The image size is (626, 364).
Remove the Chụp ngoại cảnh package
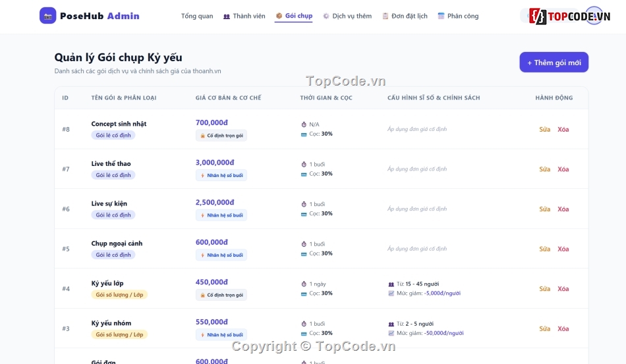[563, 249]
